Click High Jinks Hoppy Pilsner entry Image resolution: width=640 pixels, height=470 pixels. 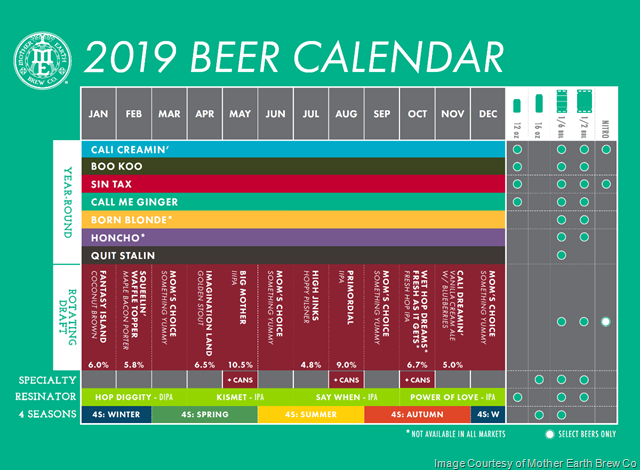tap(311, 317)
